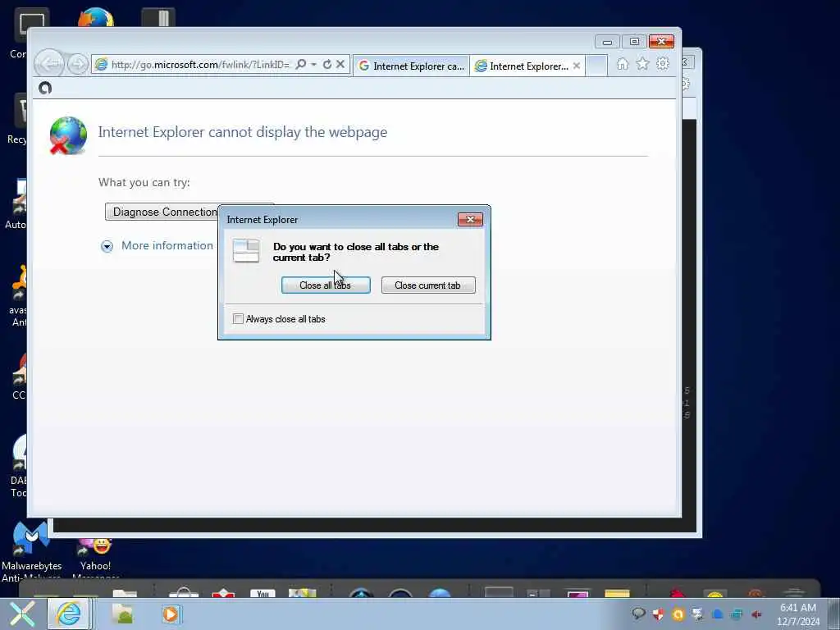
Task: Click into the go.microsoft.com address field
Action: (200, 65)
